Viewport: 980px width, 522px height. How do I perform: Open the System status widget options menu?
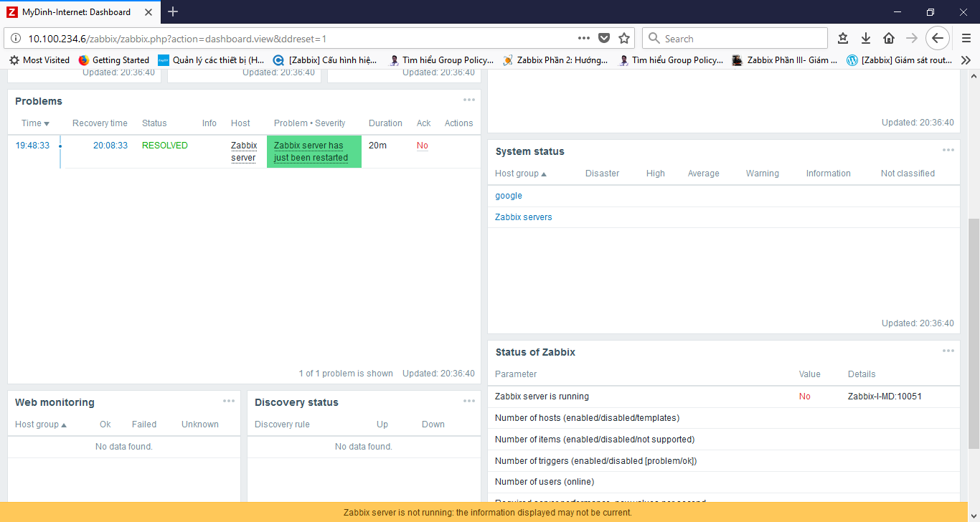click(x=948, y=151)
